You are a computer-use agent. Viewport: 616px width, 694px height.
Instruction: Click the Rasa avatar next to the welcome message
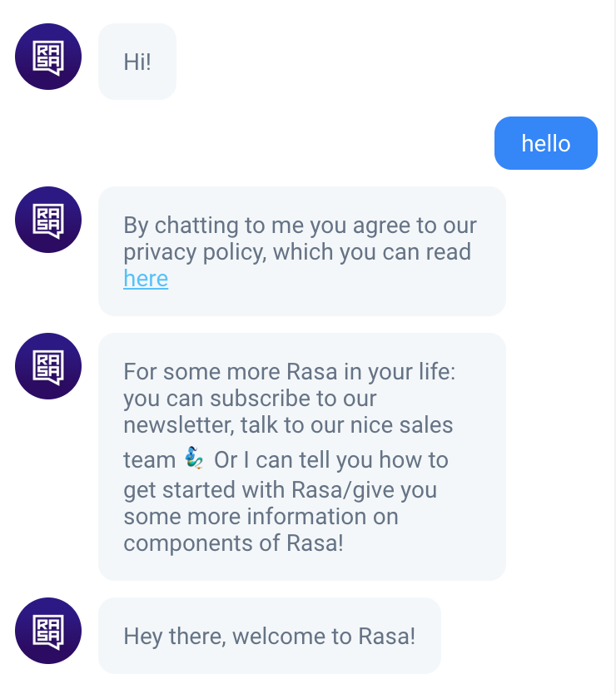[x=47, y=632]
